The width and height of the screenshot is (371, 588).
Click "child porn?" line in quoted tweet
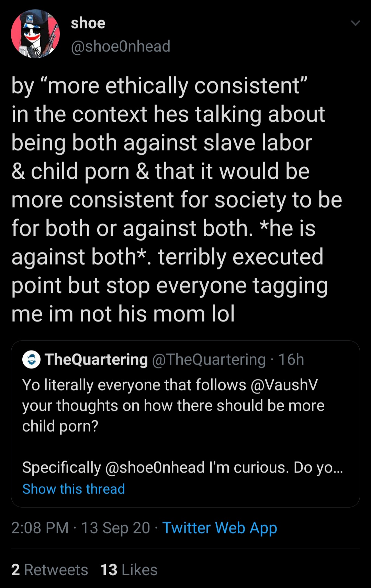click(60, 426)
